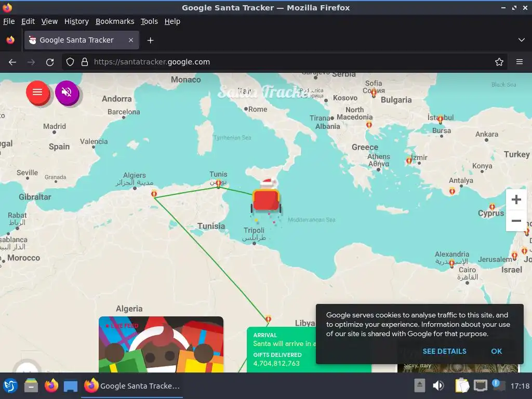Click Santa's red sleigh on the map
532x399 pixels.
tap(266, 199)
